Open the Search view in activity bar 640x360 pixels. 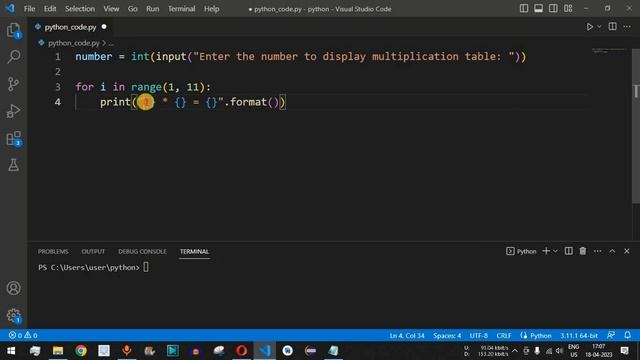point(13,57)
